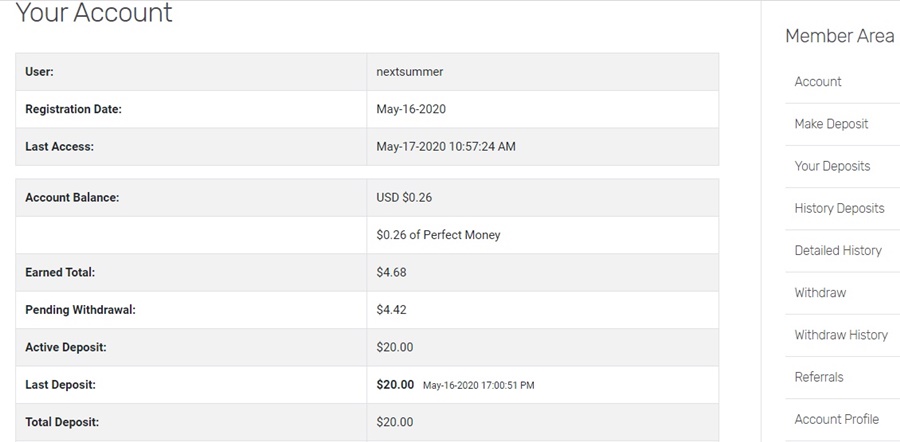Open Your Deposits in the sidebar
The height and width of the screenshot is (442, 900).
[x=832, y=166]
